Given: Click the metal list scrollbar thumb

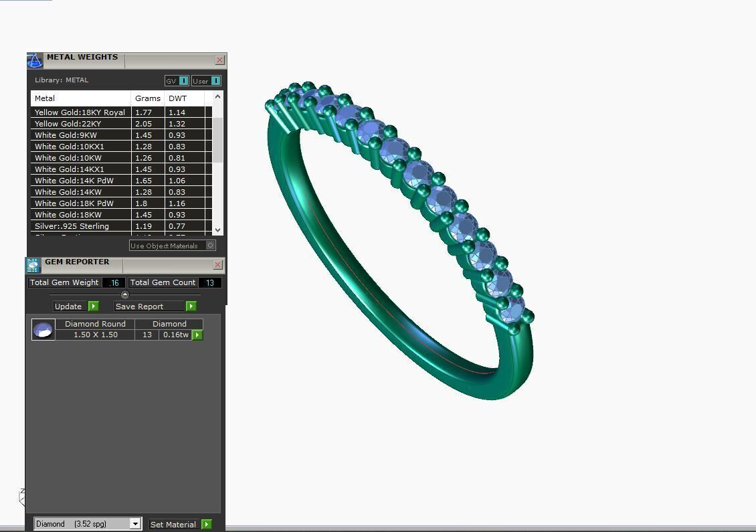Looking at the screenshot, I should pos(218,140).
